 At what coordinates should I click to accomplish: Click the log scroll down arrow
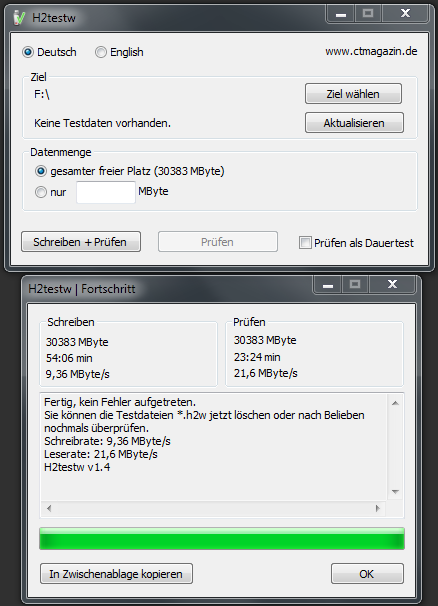[395, 492]
